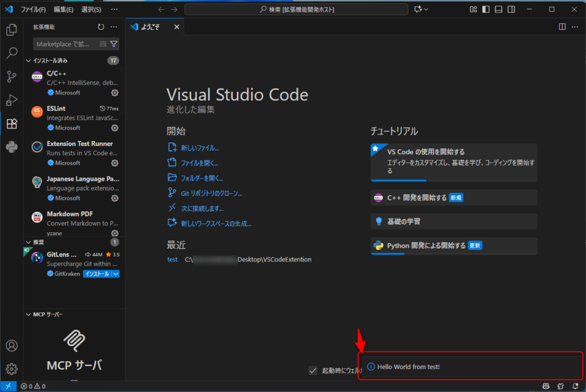Screen dimensions: 586x392
Task: Refresh the extensions list
Action: pyautogui.click(x=101, y=27)
